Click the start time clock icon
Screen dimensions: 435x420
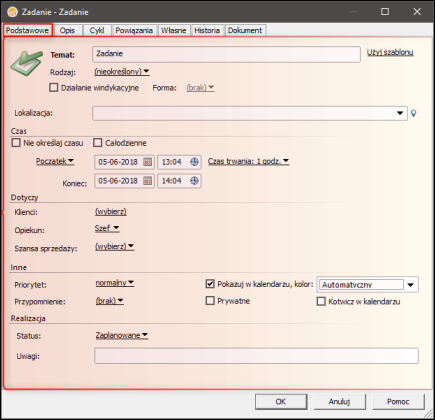click(194, 162)
